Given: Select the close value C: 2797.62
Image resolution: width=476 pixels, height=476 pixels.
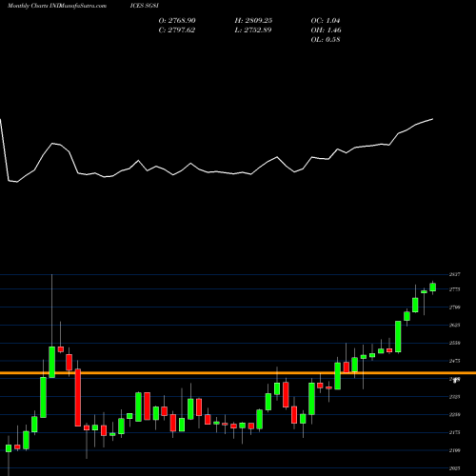Looking at the screenshot, I should (x=177, y=30).
